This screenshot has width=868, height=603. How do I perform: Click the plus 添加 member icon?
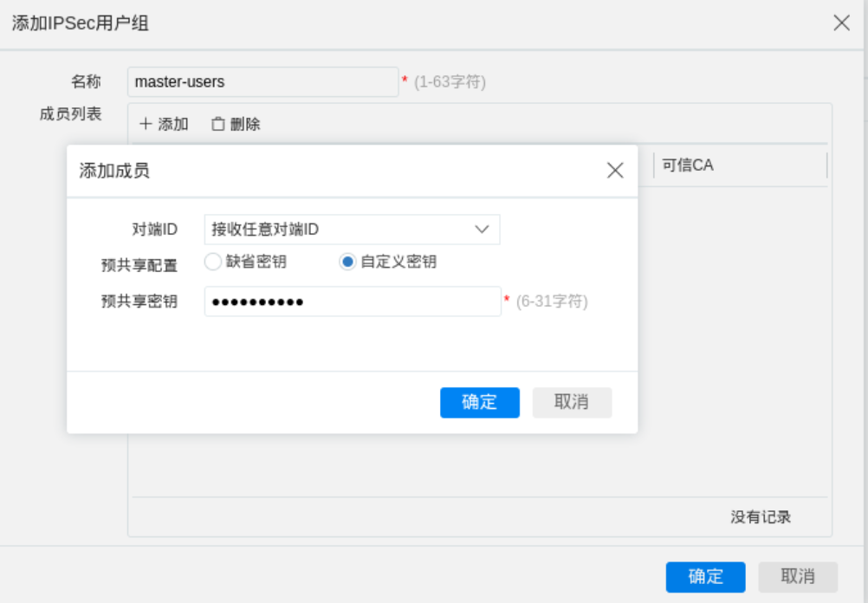click(x=146, y=124)
